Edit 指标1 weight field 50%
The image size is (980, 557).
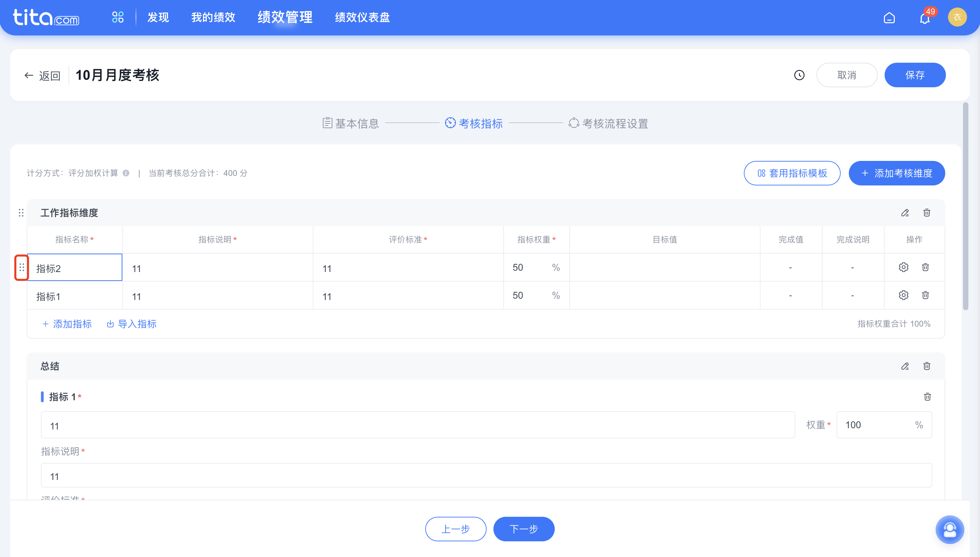tap(536, 295)
